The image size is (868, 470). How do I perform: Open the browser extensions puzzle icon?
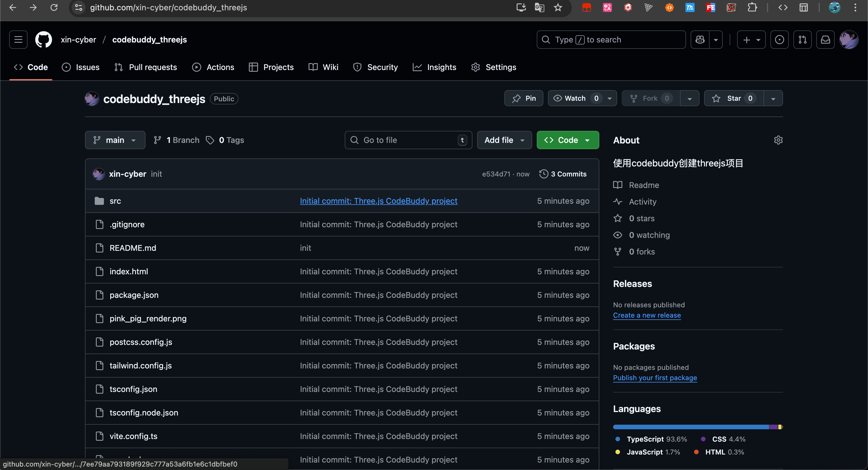(752, 7)
